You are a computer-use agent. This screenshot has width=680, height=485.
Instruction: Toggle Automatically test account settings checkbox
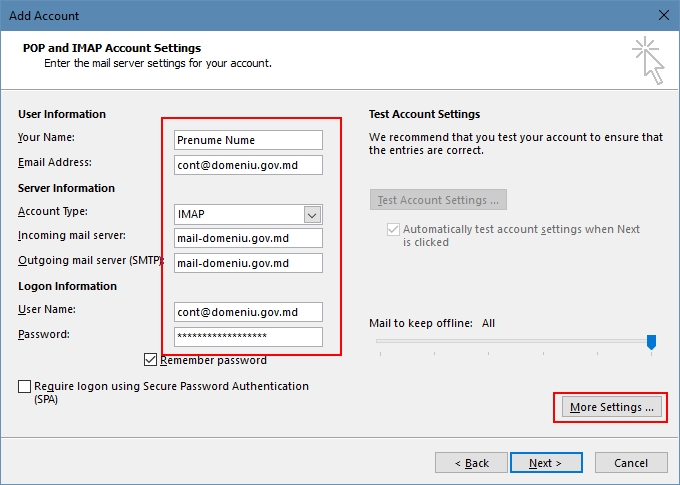coord(393,230)
